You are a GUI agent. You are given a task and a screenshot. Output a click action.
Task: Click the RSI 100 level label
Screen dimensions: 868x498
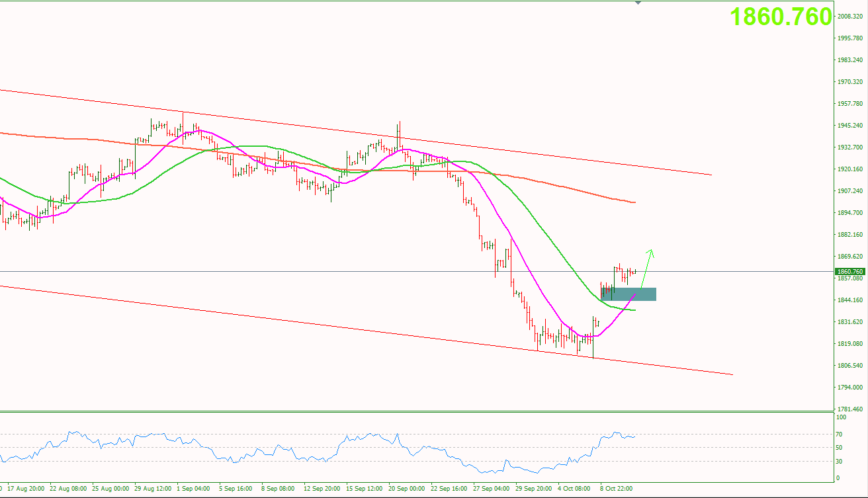click(842, 417)
